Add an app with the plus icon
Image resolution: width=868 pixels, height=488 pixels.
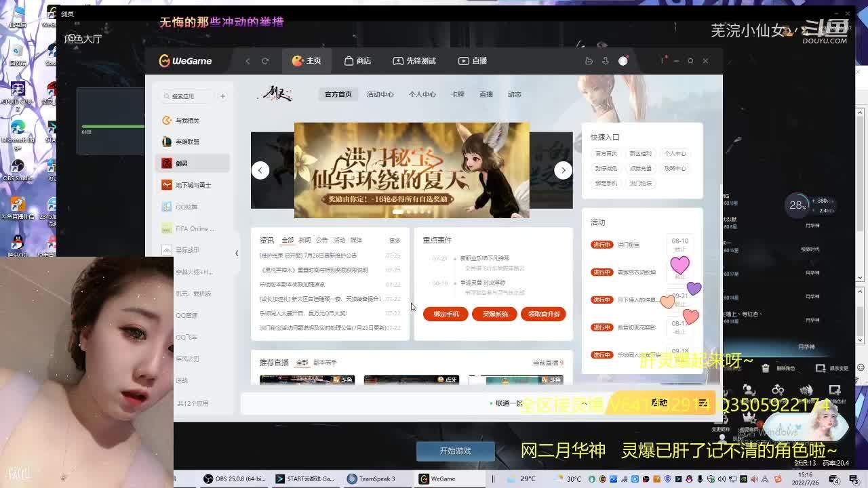(x=222, y=96)
